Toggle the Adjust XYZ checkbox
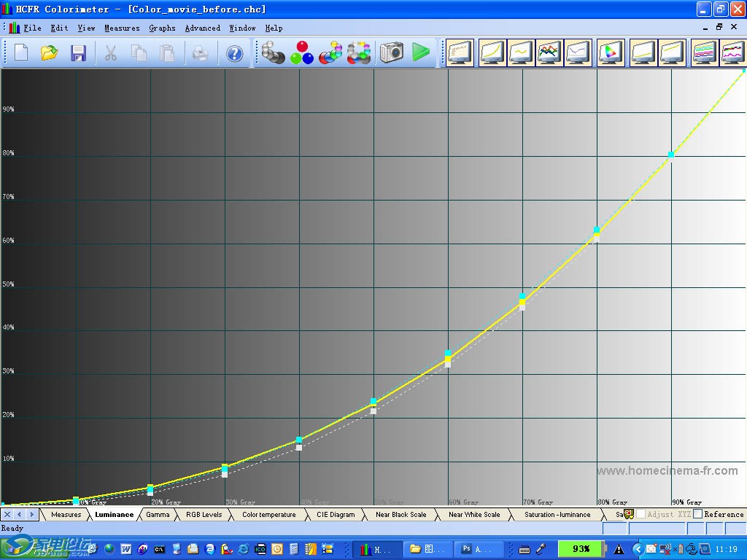Screen dimensions: 747x560 (640, 514)
